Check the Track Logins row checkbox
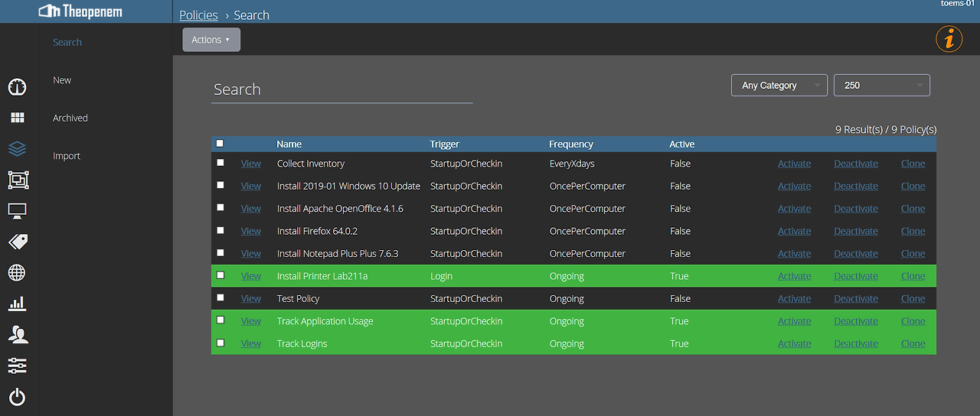980x416 pixels. [x=220, y=343]
